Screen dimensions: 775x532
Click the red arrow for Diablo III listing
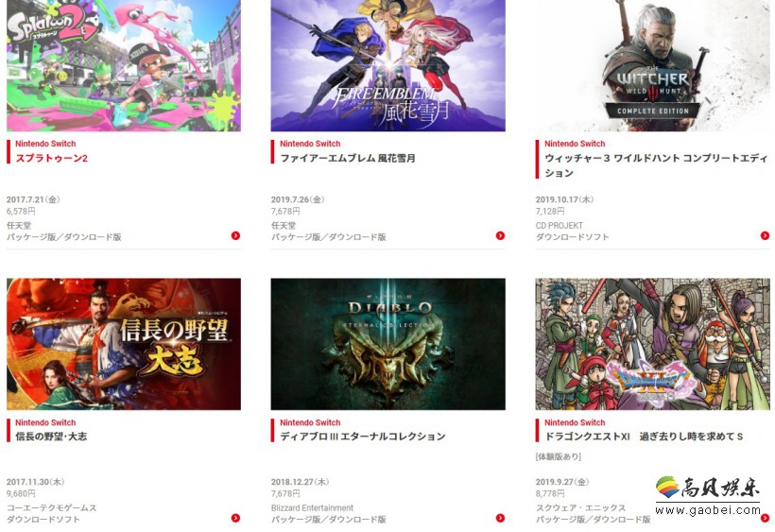(x=500, y=518)
